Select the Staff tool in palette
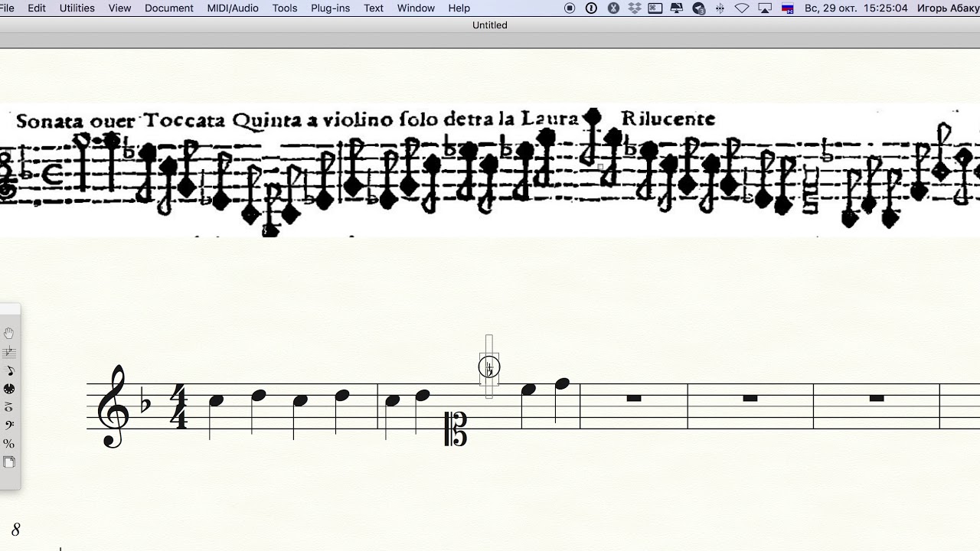Screen dimensions: 980x551 point(9,352)
